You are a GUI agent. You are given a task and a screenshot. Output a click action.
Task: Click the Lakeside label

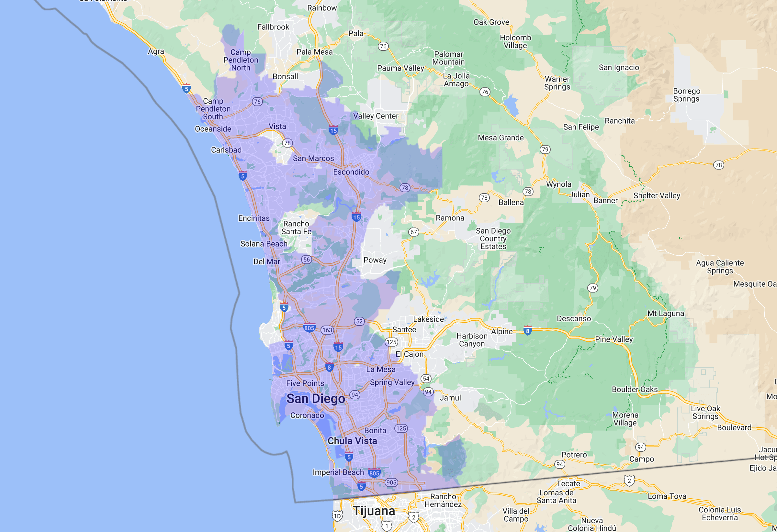pos(428,319)
